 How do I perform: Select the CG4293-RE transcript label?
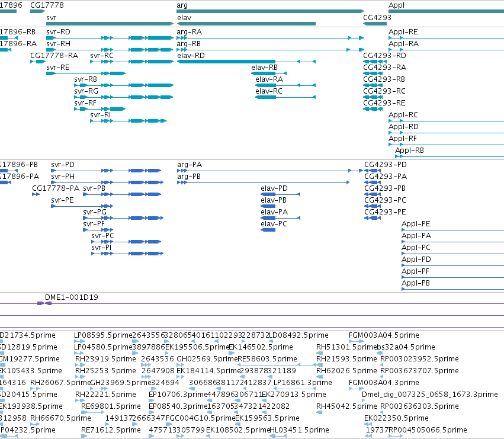tap(384, 103)
